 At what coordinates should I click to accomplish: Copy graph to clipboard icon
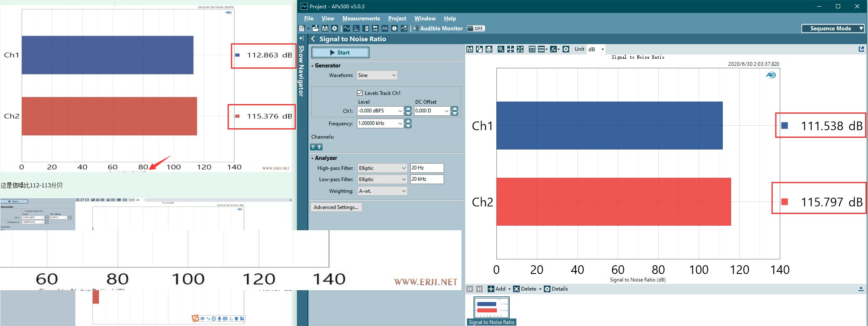[479, 49]
